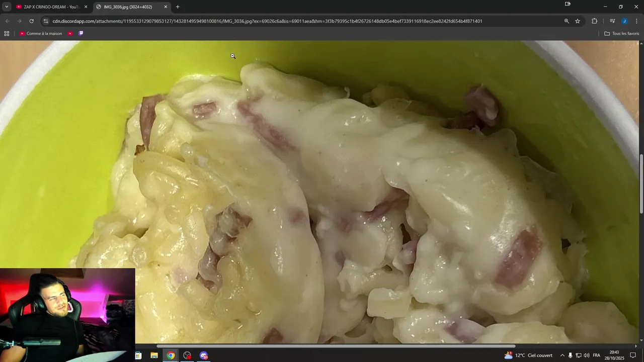Switch to ZAP X CRINGO-DREAM YouTube tab
The width and height of the screenshot is (644, 362).
(52, 7)
